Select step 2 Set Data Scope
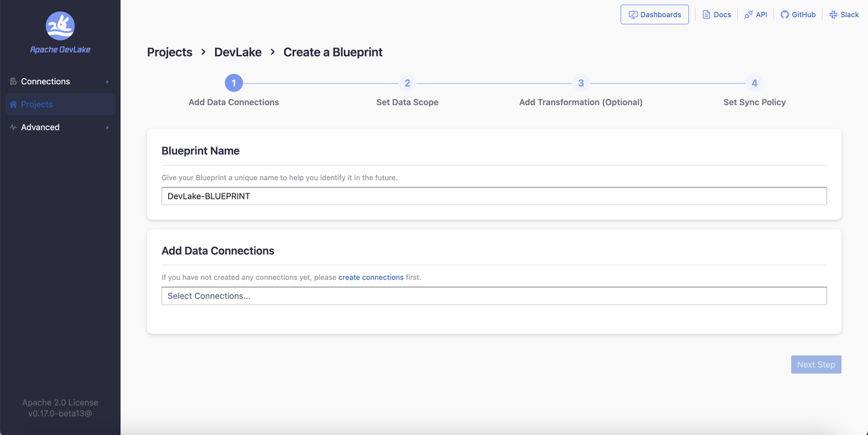868x435 pixels. point(407,83)
